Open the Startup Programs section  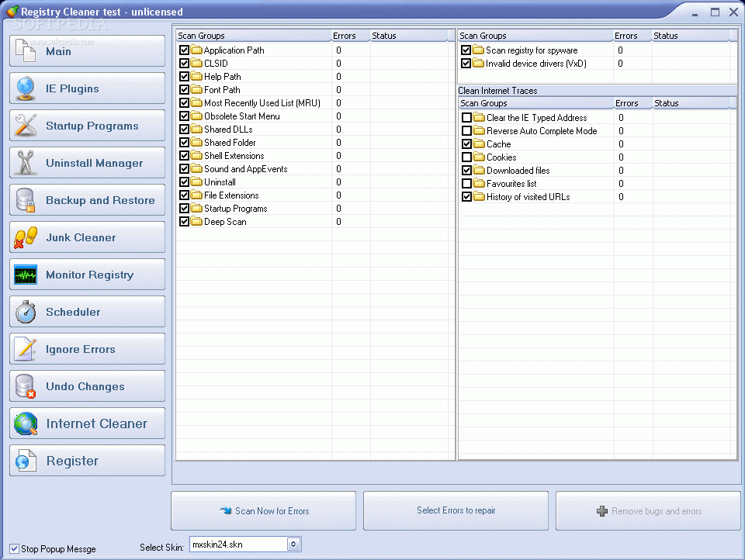click(x=88, y=126)
